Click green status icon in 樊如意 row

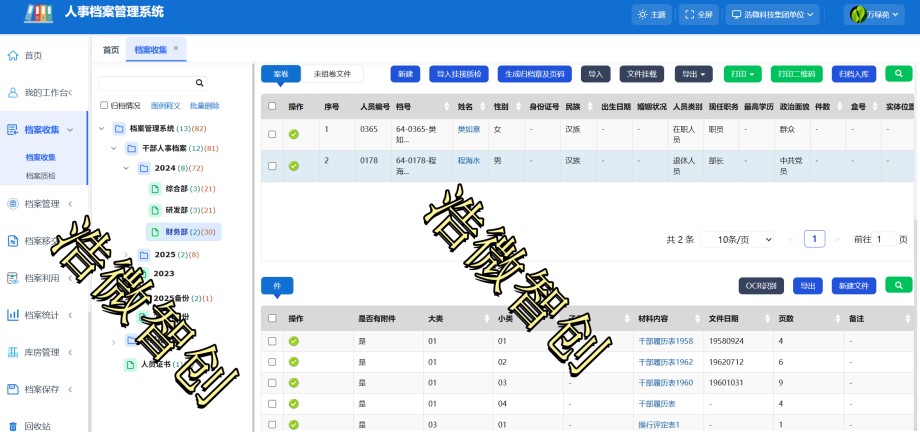tap(294, 134)
